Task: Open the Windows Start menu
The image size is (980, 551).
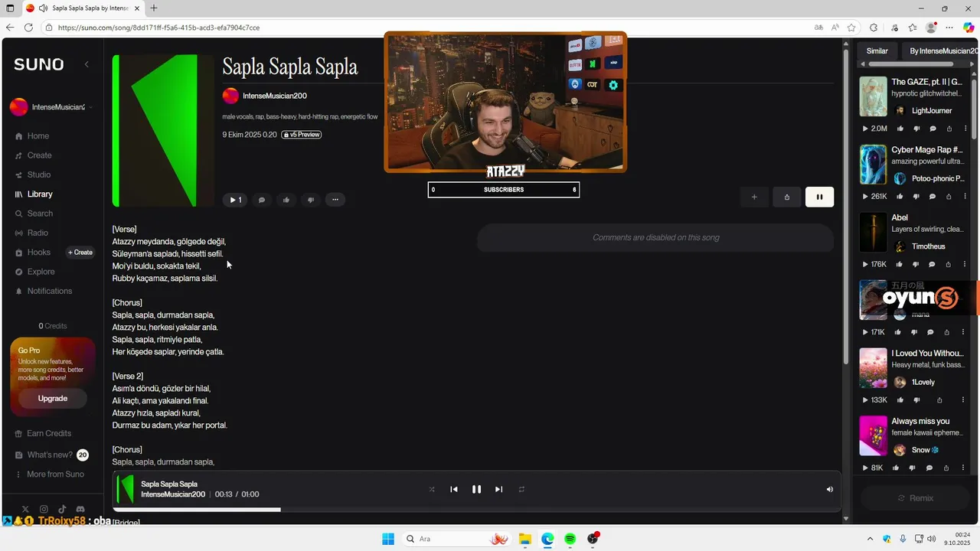Action: [388, 539]
